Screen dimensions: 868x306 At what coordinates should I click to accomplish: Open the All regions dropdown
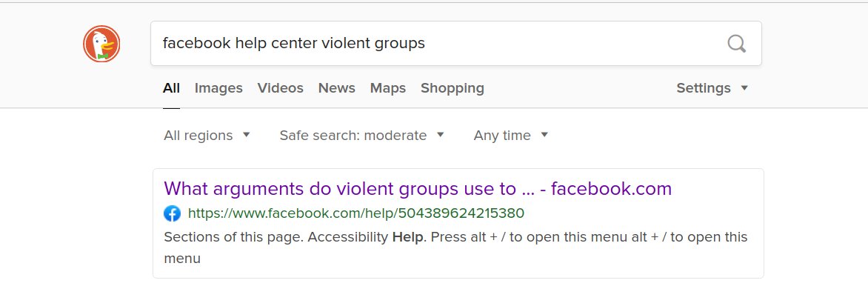(x=207, y=136)
